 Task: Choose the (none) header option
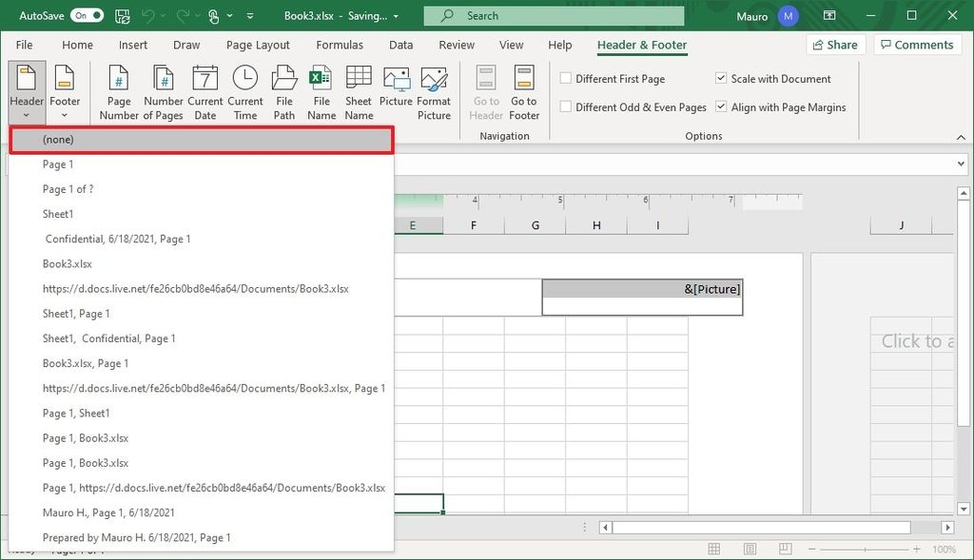(x=58, y=139)
